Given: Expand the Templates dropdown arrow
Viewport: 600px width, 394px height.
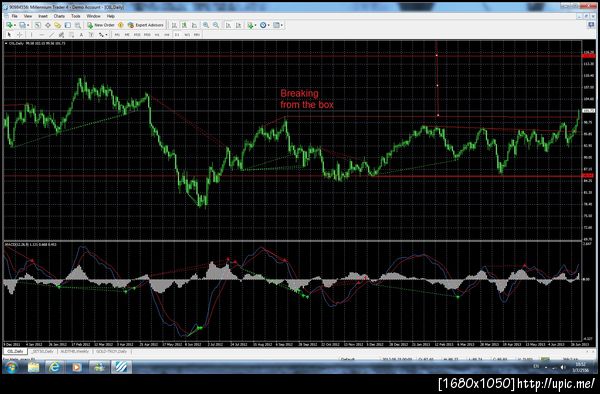Looking at the screenshot, I should point(282,25).
